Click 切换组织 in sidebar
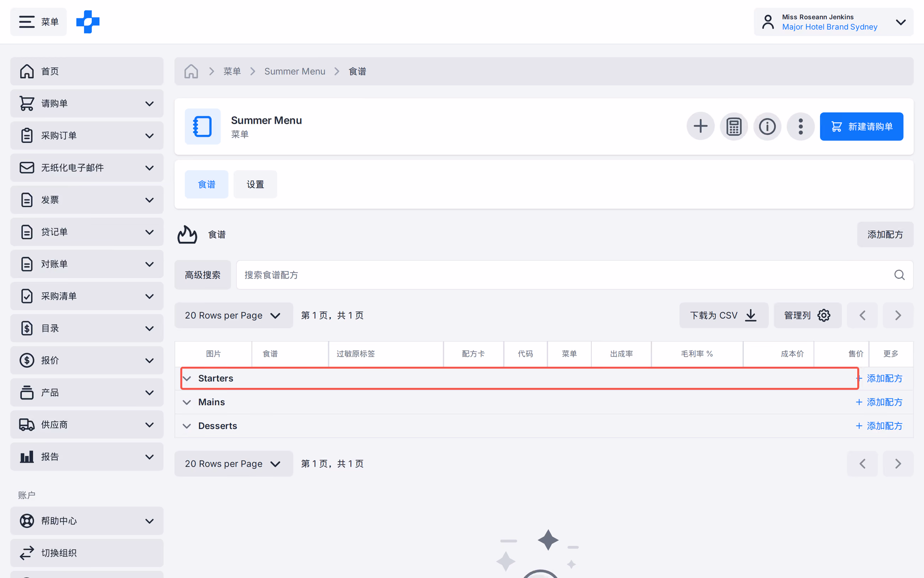This screenshot has width=924, height=578. point(87,553)
